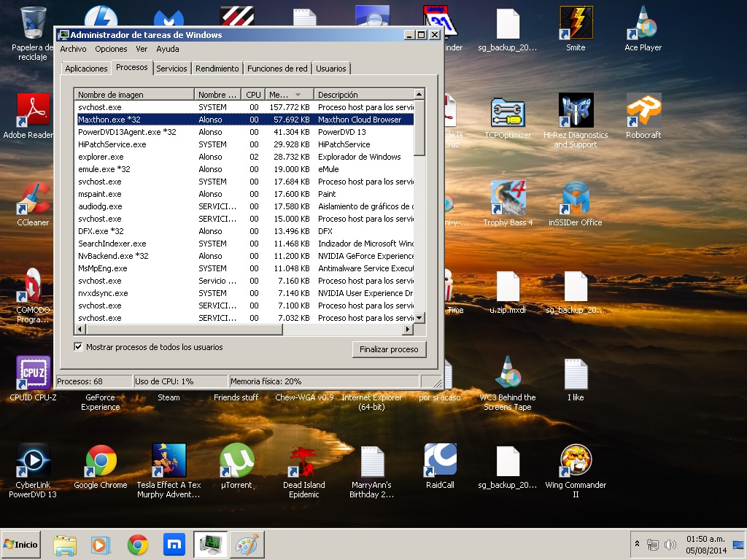Open u.zip.mxdl file on desktop
The image size is (747, 560).
pos(508,292)
